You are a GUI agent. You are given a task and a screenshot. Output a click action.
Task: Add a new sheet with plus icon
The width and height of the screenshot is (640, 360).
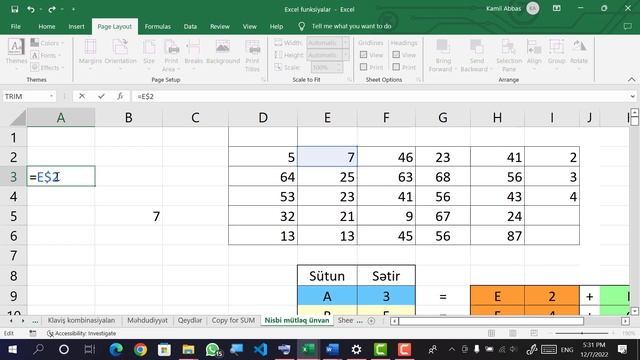371,321
